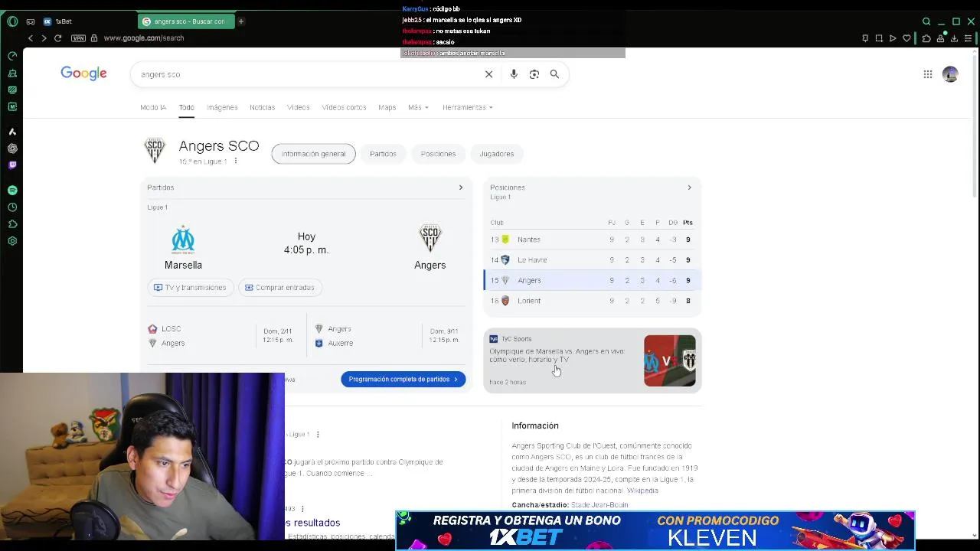Select the Partidos chip
This screenshot has height=551, width=980.
(x=383, y=154)
